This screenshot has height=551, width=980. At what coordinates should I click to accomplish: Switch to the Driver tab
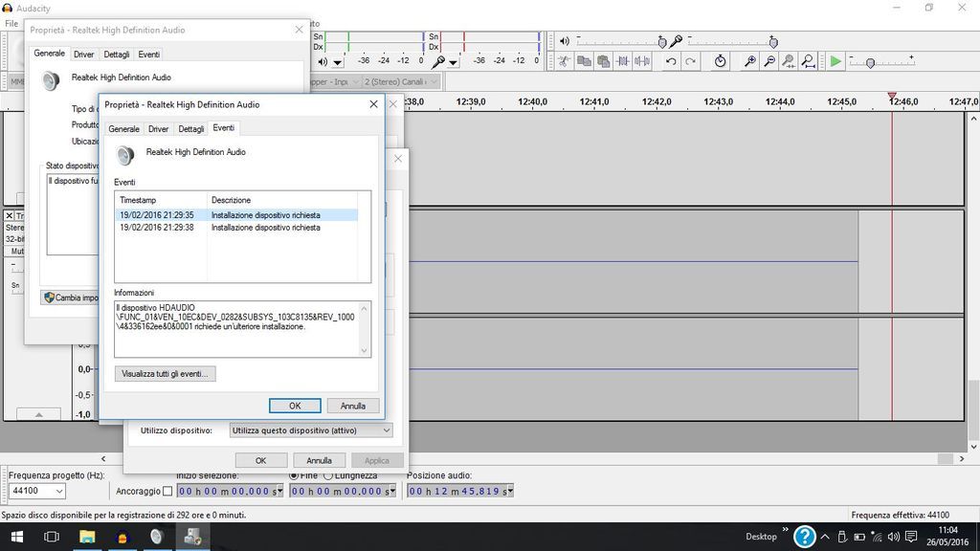point(158,129)
